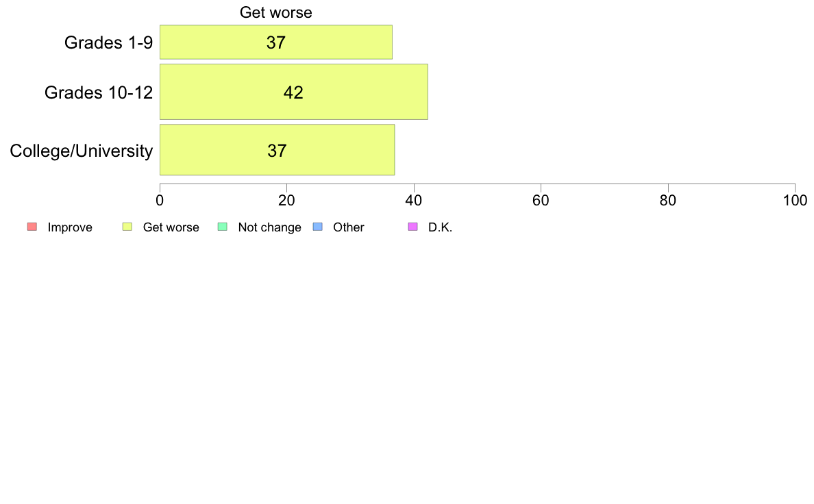Click the Get worse legend label
814x504 pixels.
(x=171, y=227)
